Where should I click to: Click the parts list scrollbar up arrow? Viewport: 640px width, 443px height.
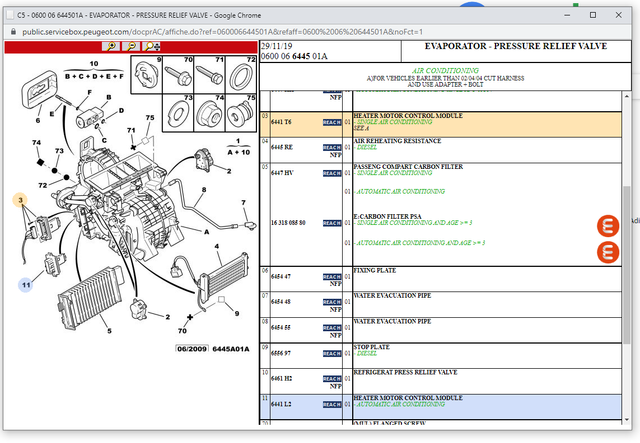pyautogui.click(x=627, y=96)
